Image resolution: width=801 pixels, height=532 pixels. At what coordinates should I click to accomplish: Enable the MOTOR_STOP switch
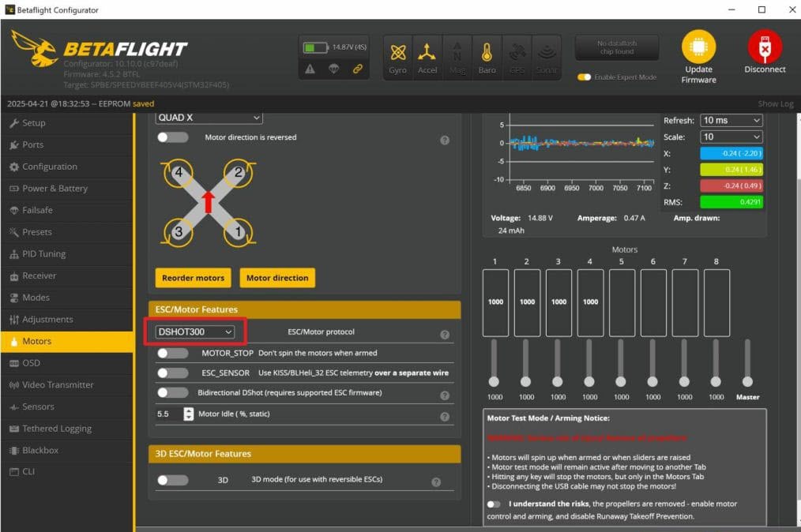[173, 354]
